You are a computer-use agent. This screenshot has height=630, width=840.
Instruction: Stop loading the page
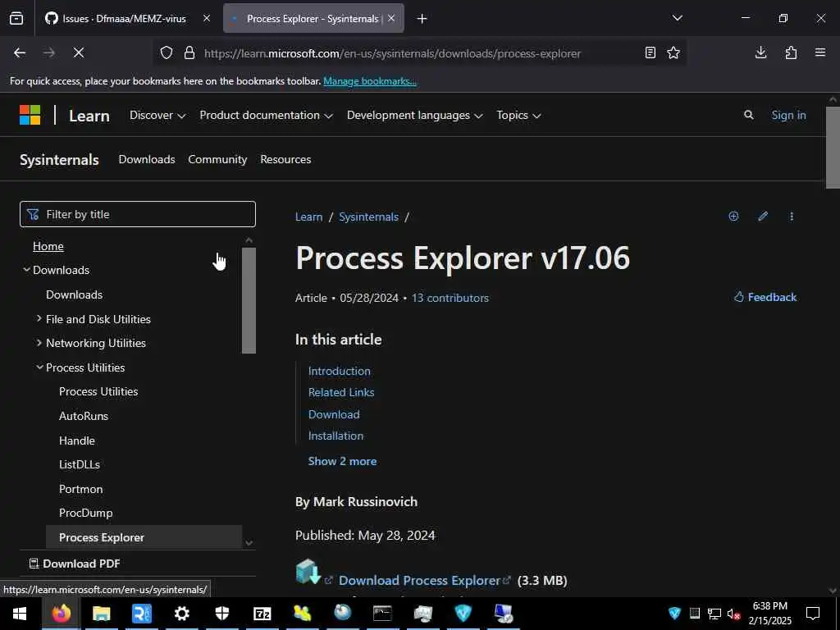[x=79, y=53]
